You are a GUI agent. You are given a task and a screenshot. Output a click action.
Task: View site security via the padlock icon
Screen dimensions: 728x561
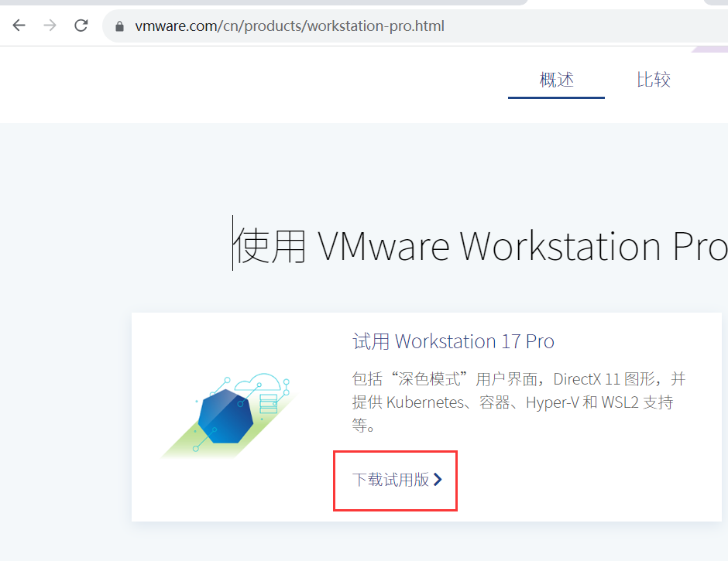[x=119, y=26]
